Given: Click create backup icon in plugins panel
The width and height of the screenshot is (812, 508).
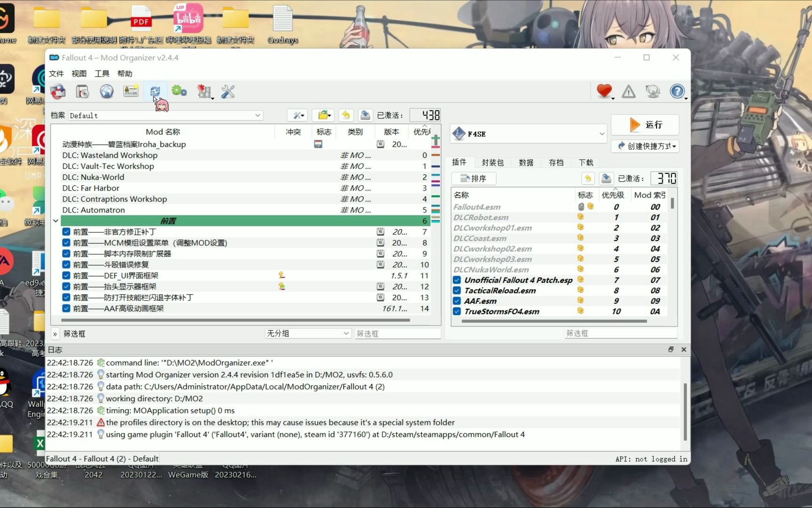Looking at the screenshot, I should tap(606, 178).
